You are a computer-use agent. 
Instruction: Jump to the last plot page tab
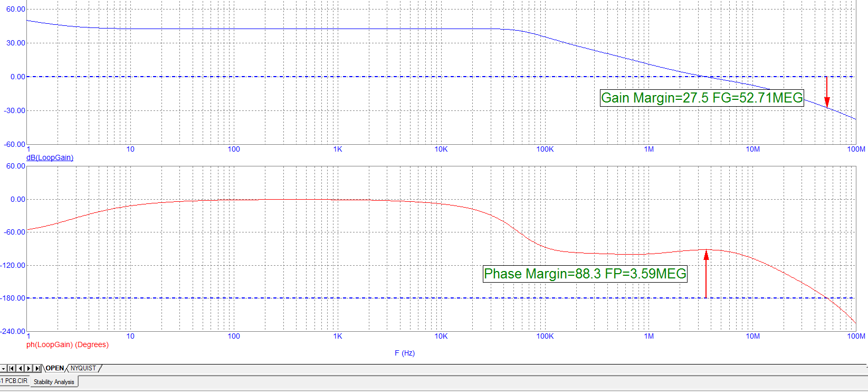pyautogui.click(x=37, y=368)
